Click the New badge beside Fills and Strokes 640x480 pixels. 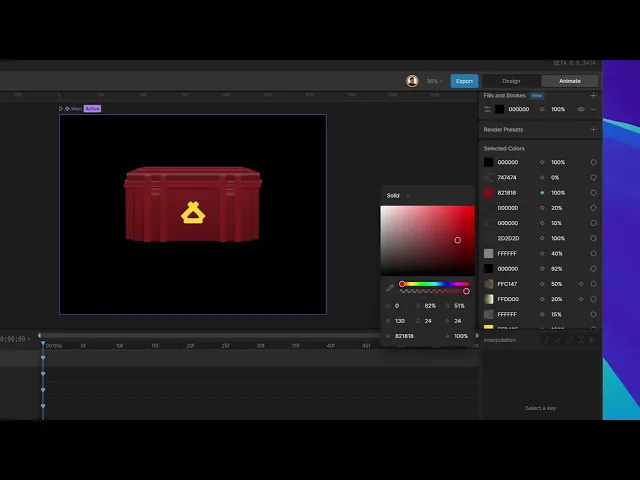pos(537,96)
